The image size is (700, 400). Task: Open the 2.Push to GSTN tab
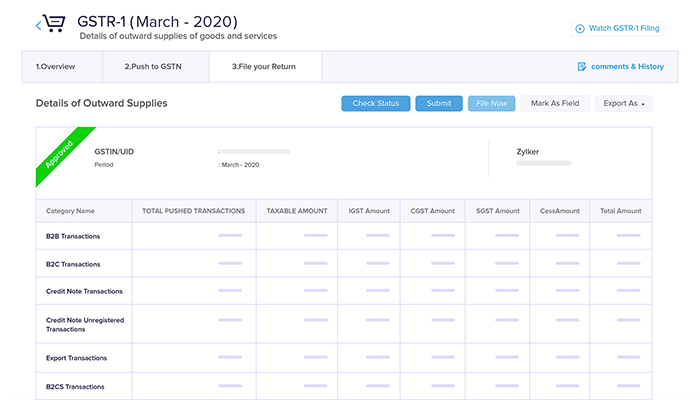(x=155, y=67)
